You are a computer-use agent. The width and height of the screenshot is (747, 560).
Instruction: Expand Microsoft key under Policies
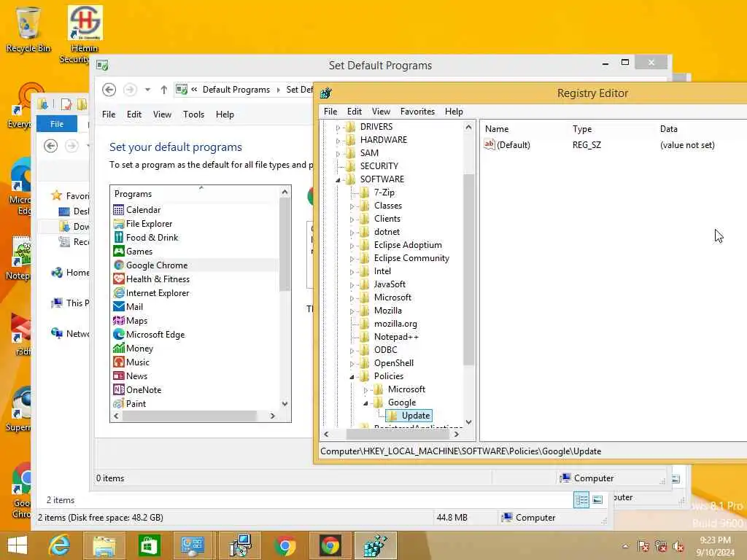click(365, 390)
